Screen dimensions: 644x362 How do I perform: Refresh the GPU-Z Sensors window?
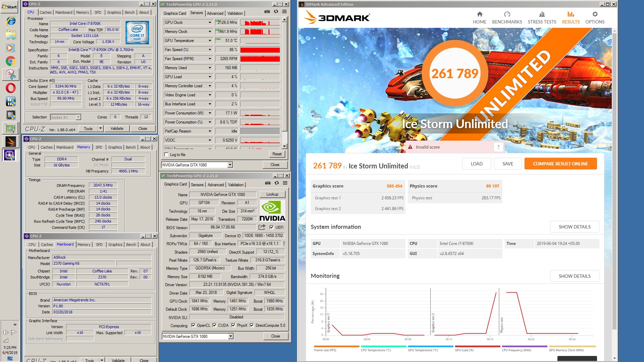276,12
